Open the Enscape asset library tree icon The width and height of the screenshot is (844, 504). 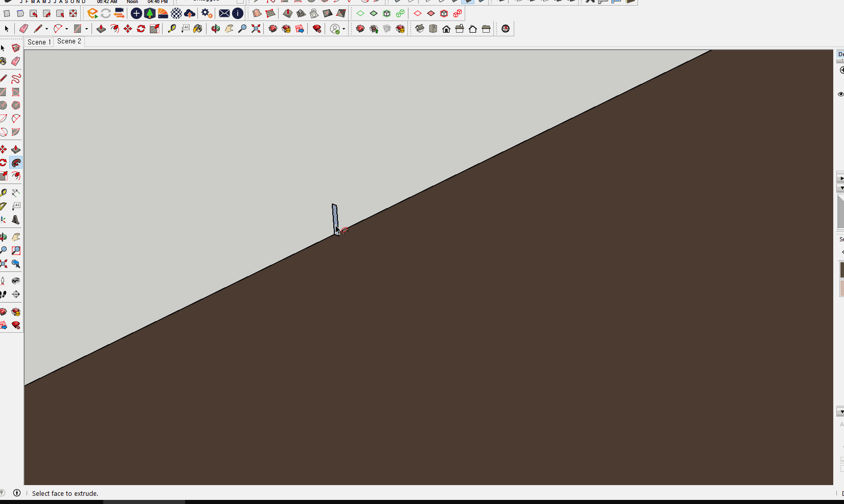click(x=150, y=13)
